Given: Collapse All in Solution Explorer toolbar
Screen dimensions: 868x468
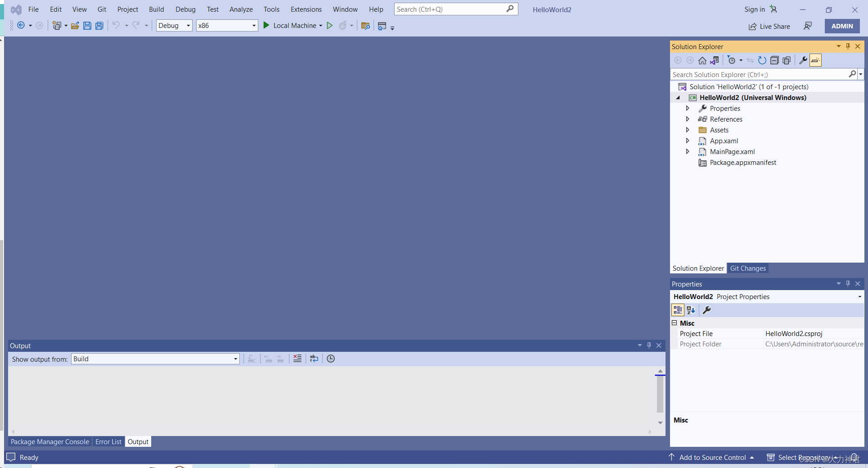Looking at the screenshot, I should tap(775, 60).
